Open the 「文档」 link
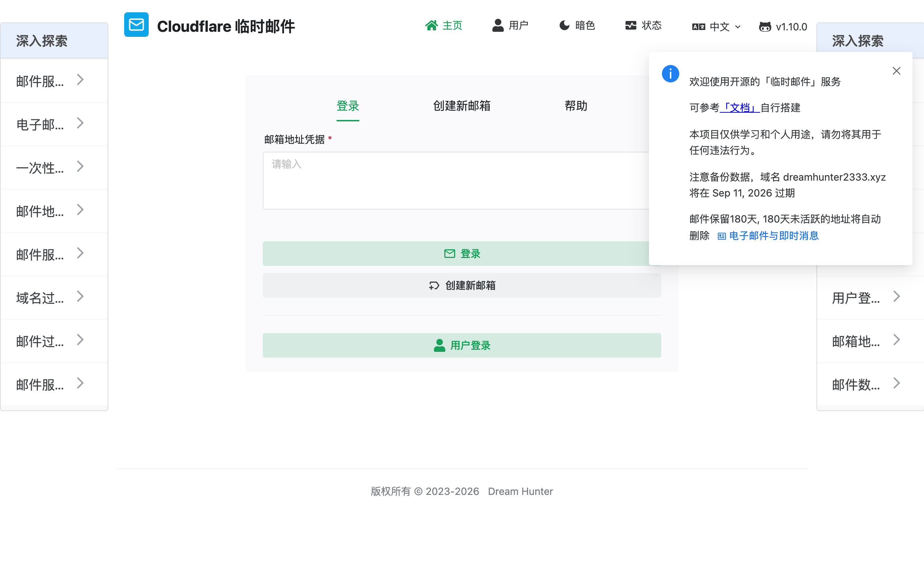This screenshot has height=578, width=924. point(740,108)
